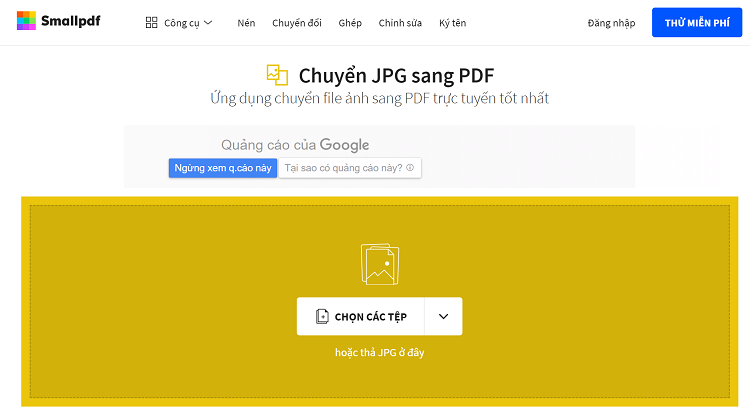Click the file-plus icon on CHỌN CÁC TỆP
The height and width of the screenshot is (417, 750).
click(x=322, y=316)
